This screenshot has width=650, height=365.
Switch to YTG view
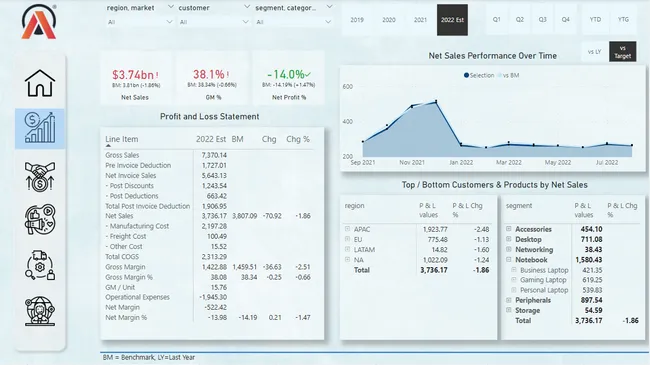click(x=623, y=19)
